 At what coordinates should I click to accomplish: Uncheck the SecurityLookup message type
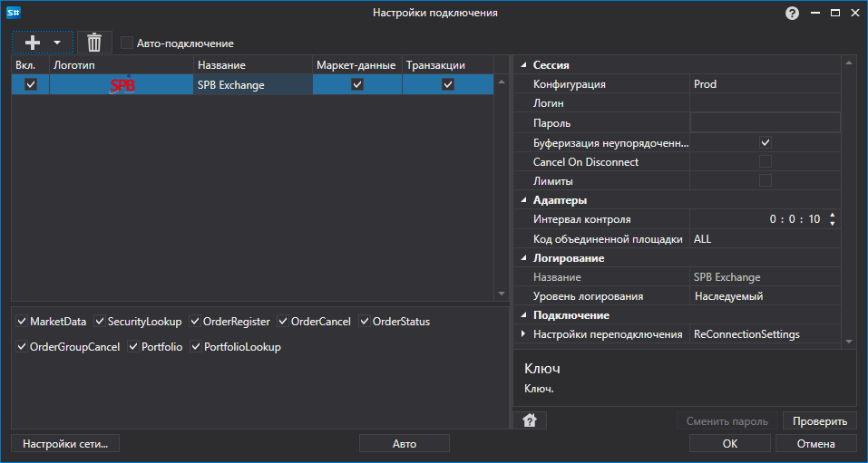click(x=100, y=322)
